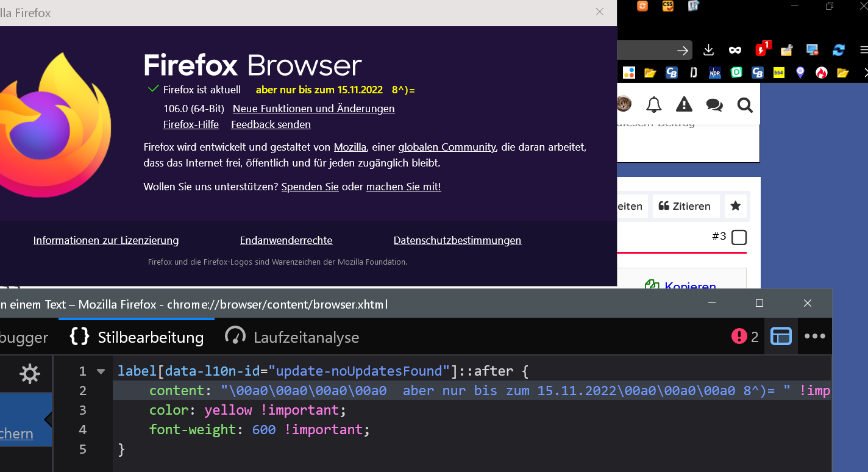This screenshot has height=472, width=868.
Task: Open the notifications bell on the forum page
Action: coord(654,105)
